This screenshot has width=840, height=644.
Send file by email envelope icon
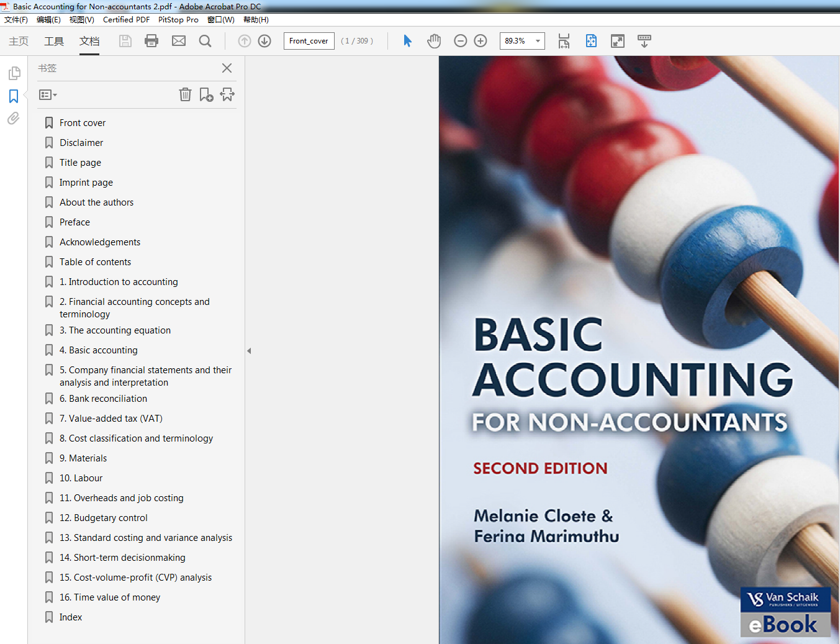point(179,41)
